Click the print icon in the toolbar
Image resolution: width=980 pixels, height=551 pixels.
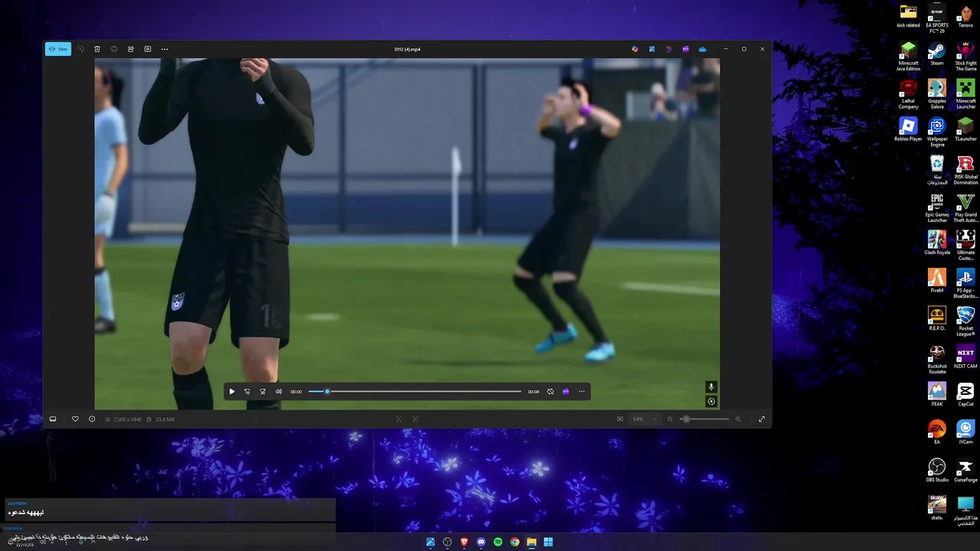[x=114, y=49]
